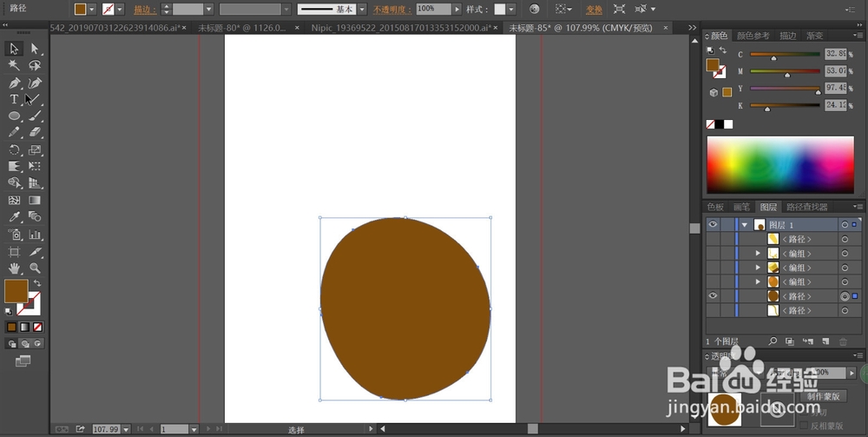Select the Mesh tool
868x437 pixels.
tap(14, 200)
